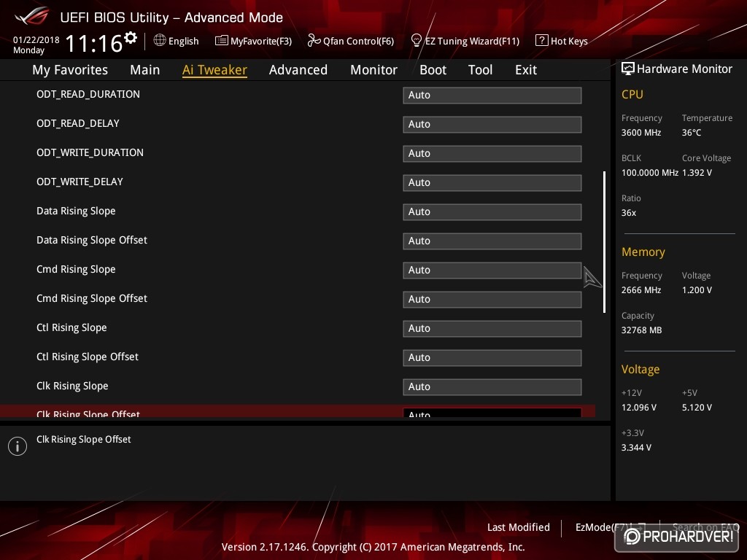Click the Hot Keys question mark icon
Image resolution: width=747 pixels, height=560 pixels.
(x=542, y=41)
